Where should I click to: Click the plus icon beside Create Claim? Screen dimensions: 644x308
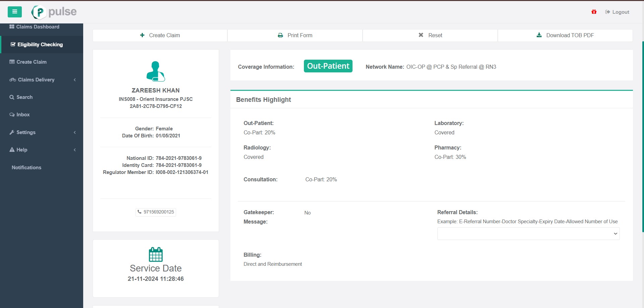point(142,35)
